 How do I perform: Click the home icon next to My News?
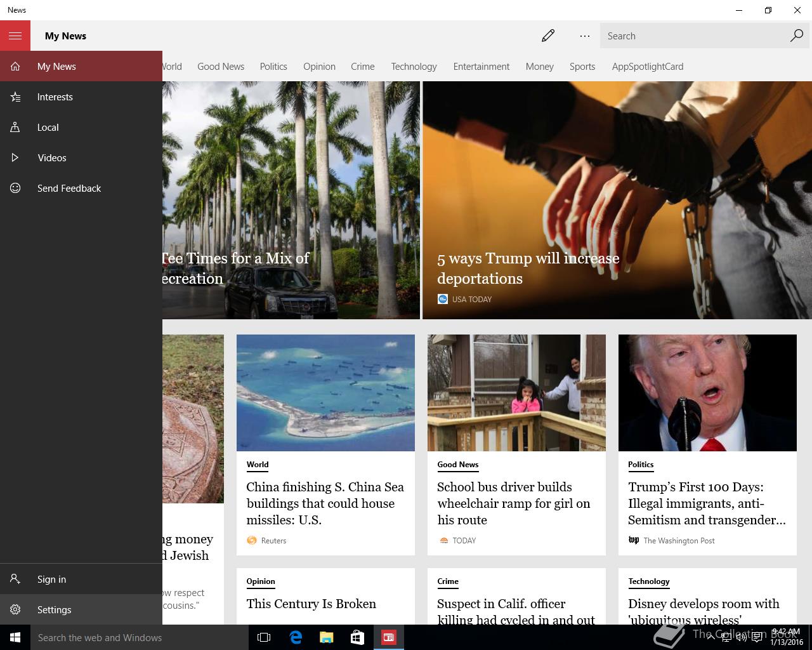click(x=15, y=66)
